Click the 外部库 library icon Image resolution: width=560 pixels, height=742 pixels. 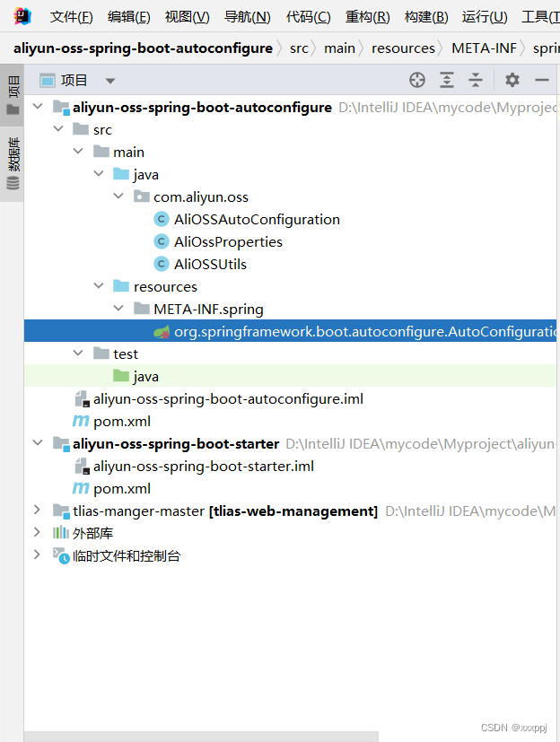(x=61, y=533)
